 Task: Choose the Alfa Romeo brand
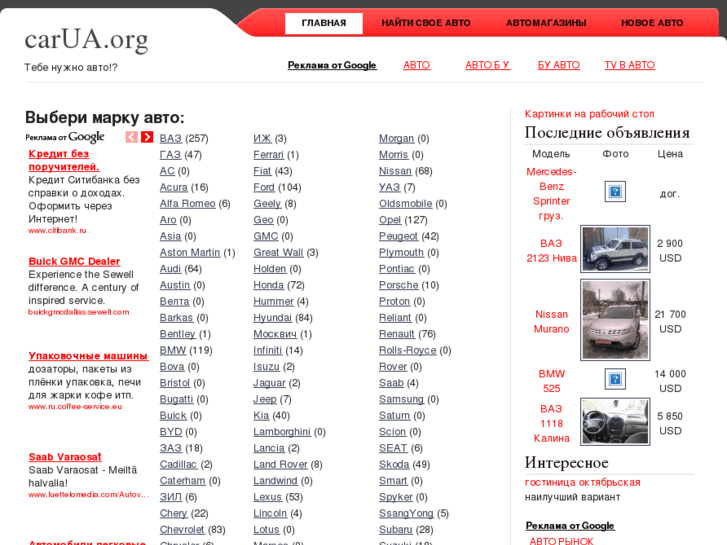click(187, 204)
